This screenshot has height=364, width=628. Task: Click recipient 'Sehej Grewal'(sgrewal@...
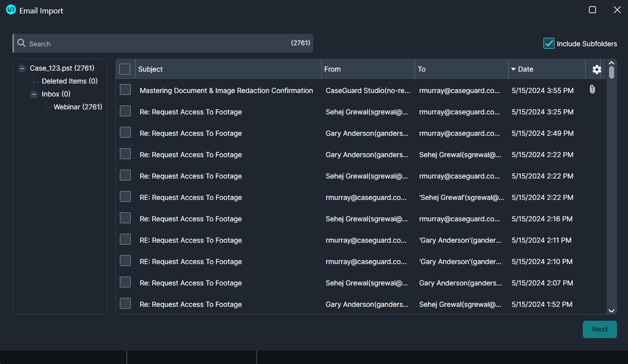click(462, 197)
